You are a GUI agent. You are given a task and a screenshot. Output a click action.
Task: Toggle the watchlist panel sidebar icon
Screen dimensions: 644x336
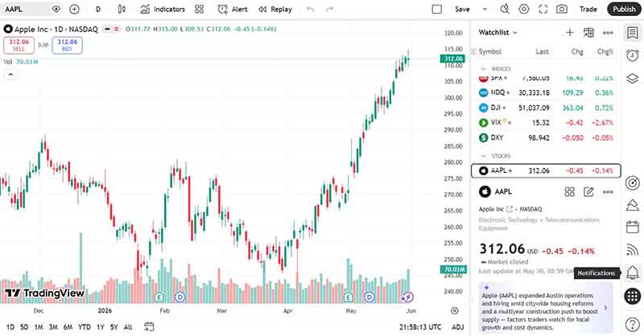633,32
